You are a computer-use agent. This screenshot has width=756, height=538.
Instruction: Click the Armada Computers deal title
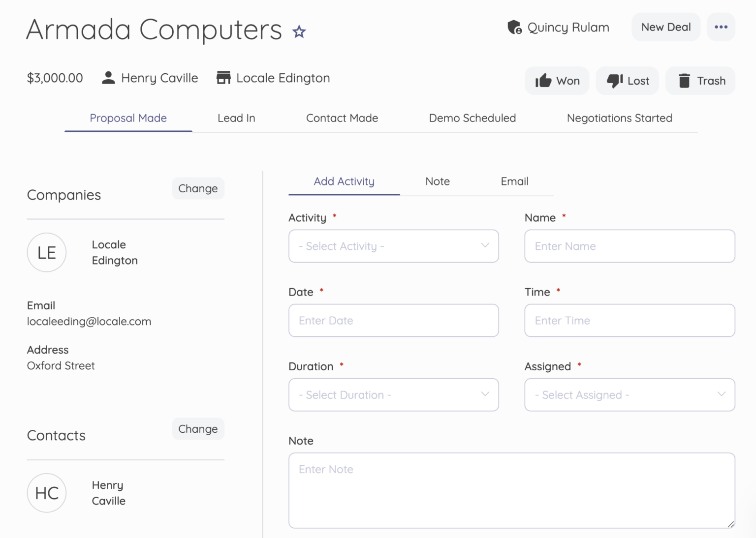[154, 30]
